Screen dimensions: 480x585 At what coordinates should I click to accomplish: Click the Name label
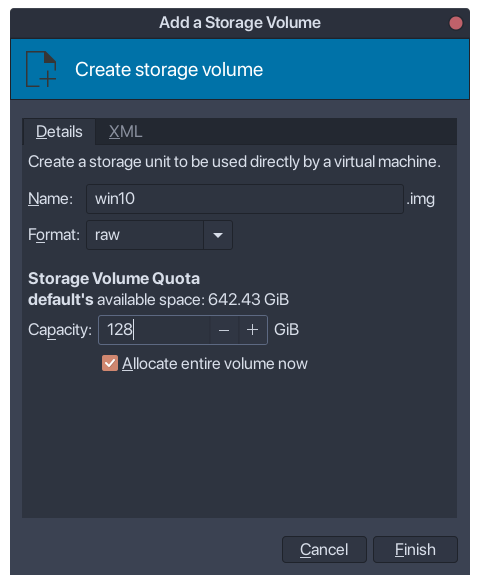pyautogui.click(x=50, y=199)
